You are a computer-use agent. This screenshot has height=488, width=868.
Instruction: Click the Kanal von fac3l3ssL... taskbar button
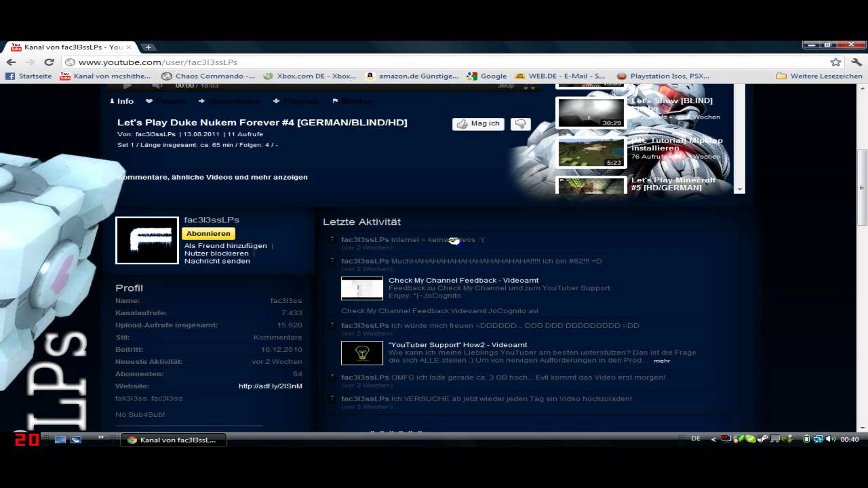click(173, 440)
